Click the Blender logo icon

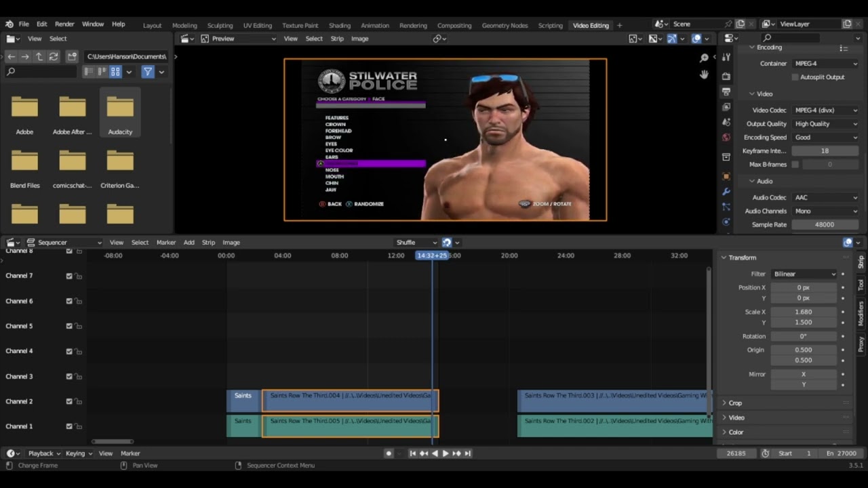(x=9, y=24)
